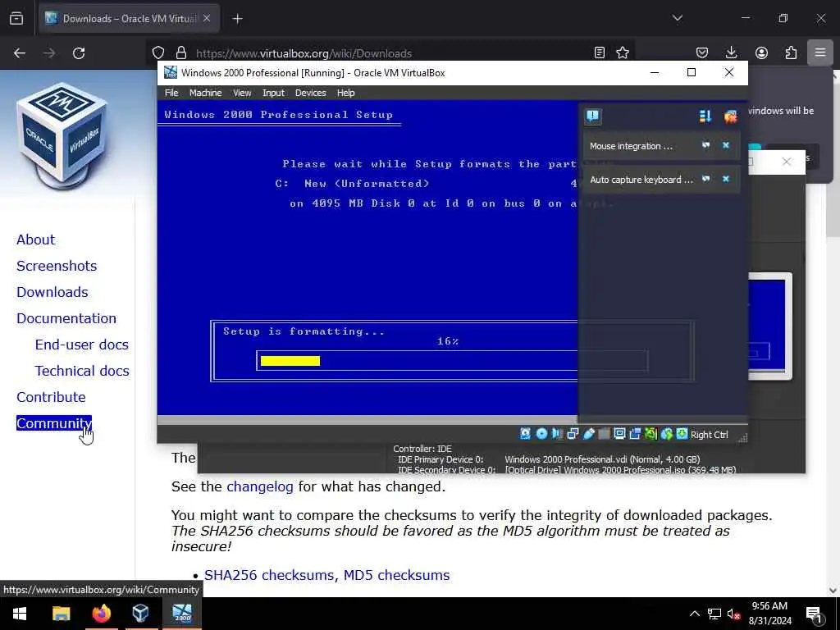Viewport: 840px width, 630px height.
Task: Click the keyboard capture arrow icon
Action: 682,434
